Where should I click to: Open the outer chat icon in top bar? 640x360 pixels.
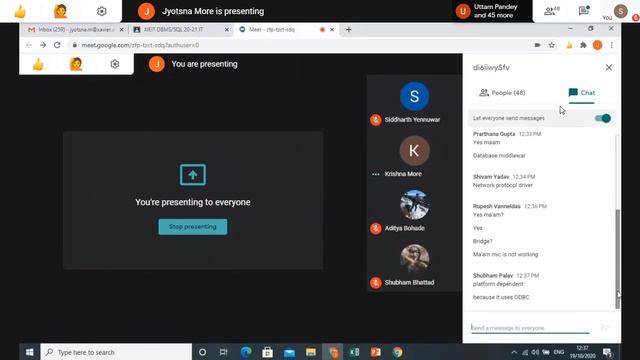point(584,11)
